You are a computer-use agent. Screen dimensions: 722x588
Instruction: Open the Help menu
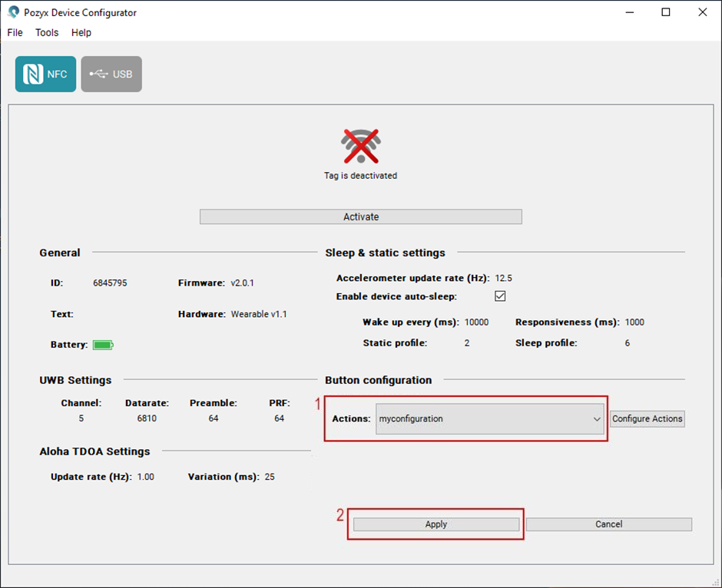(81, 32)
